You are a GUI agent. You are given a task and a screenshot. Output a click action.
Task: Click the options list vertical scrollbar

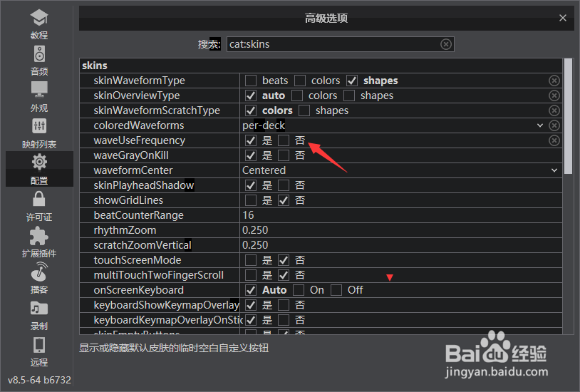568,116
